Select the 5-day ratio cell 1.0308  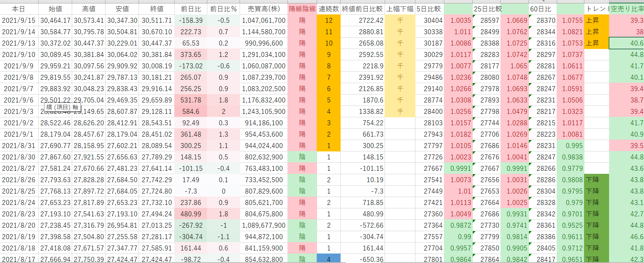(458, 100)
